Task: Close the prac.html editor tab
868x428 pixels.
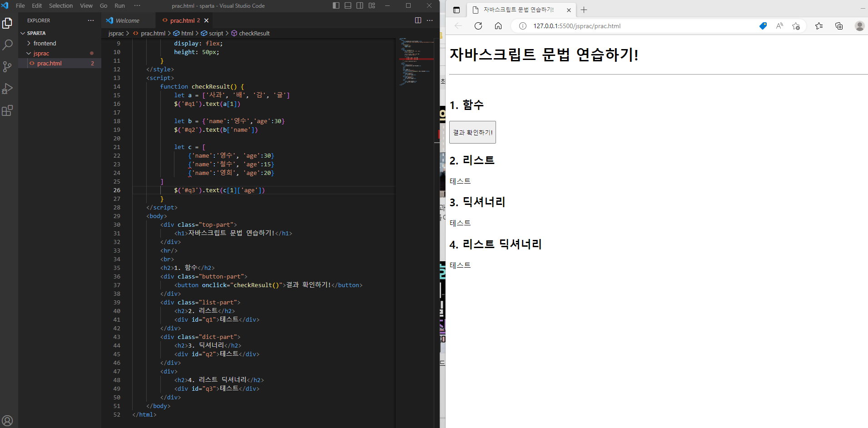Action: [x=206, y=20]
